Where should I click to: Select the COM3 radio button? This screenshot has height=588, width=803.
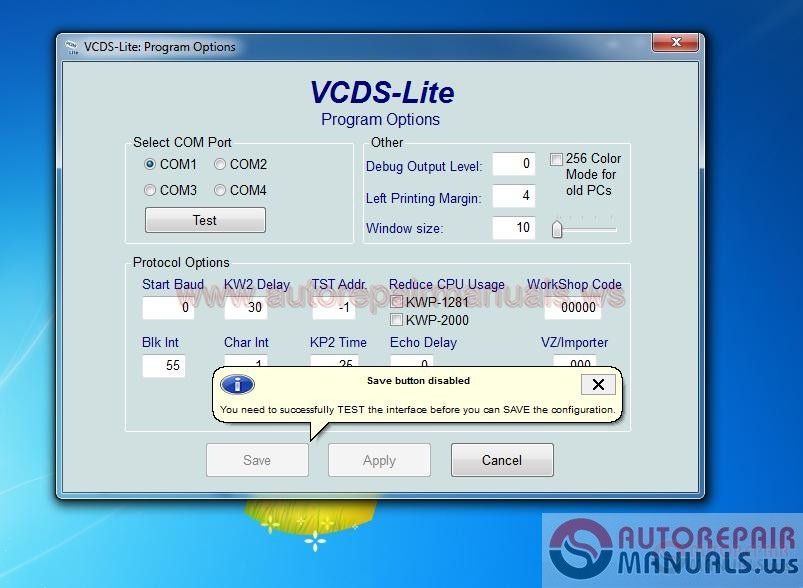[x=150, y=191]
